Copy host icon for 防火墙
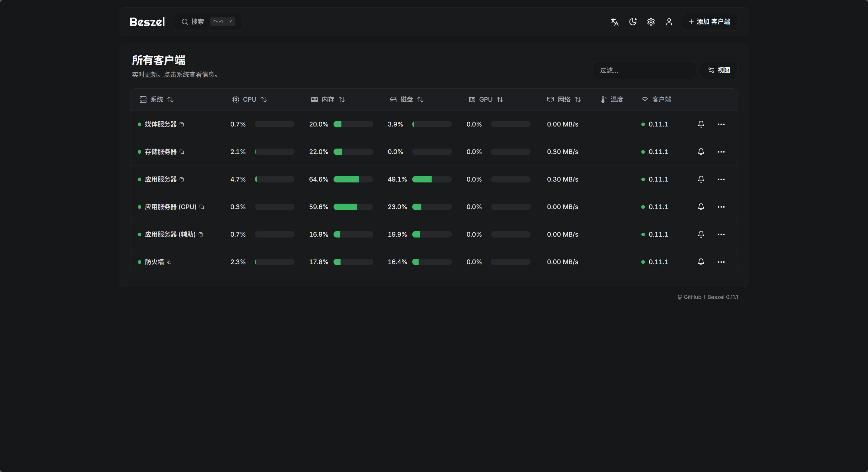The height and width of the screenshot is (472, 868). pos(169,262)
